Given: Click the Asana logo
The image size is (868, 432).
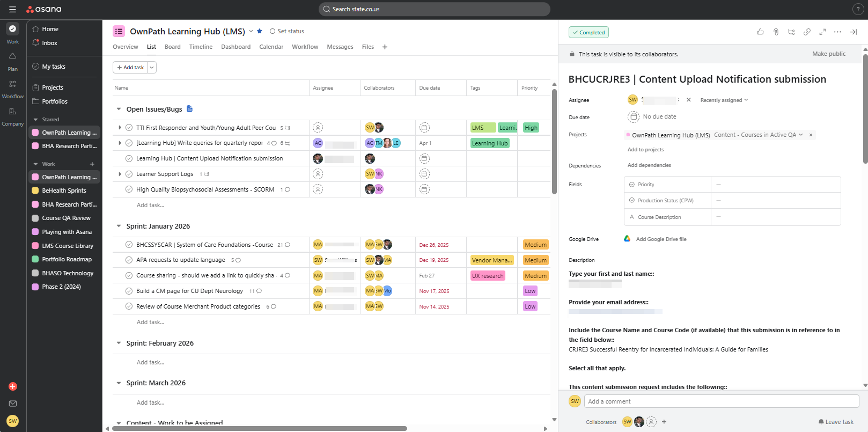Looking at the screenshot, I should tap(44, 9).
